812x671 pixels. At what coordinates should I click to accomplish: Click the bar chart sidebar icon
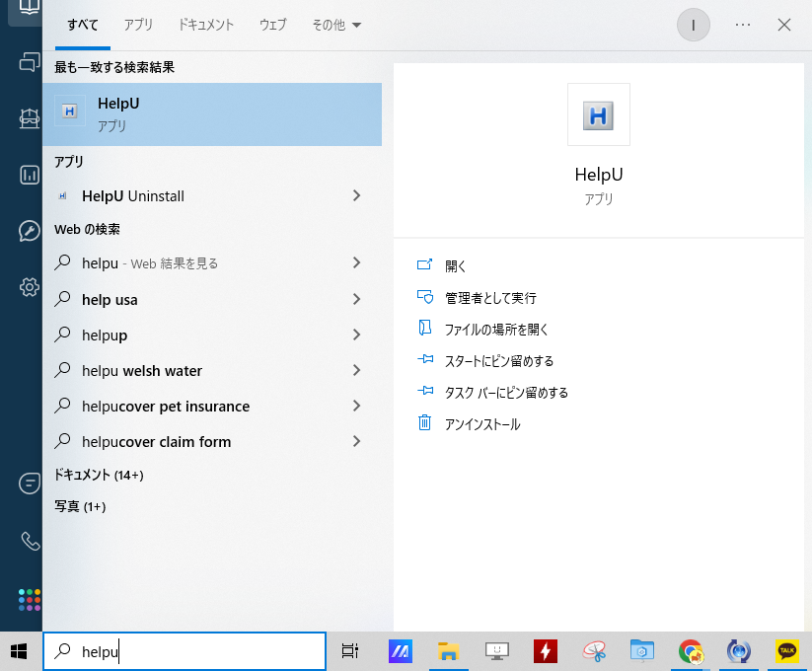click(x=30, y=175)
